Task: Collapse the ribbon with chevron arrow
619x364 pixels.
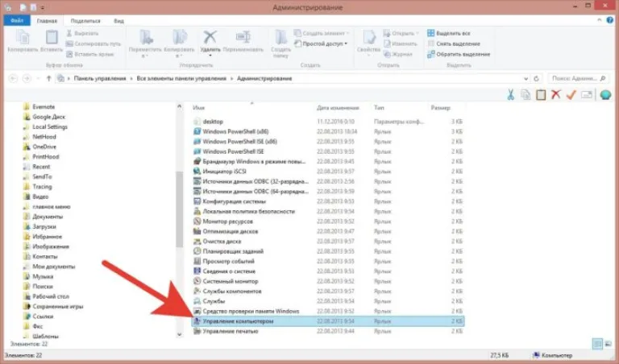Action: tap(600, 20)
